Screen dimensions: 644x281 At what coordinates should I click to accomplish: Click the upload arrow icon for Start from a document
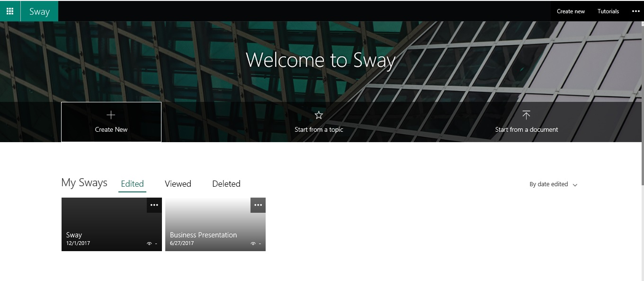pyautogui.click(x=526, y=115)
